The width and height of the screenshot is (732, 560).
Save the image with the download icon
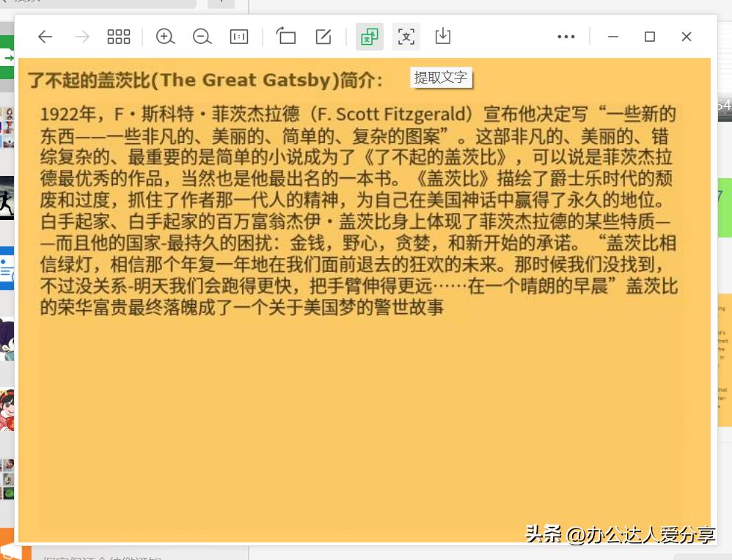tap(442, 36)
